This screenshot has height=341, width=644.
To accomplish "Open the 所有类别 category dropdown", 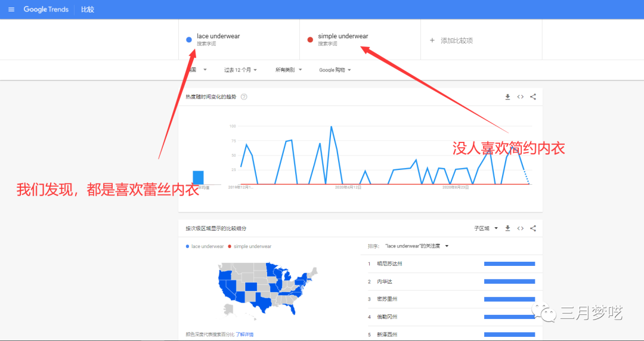I will (289, 70).
